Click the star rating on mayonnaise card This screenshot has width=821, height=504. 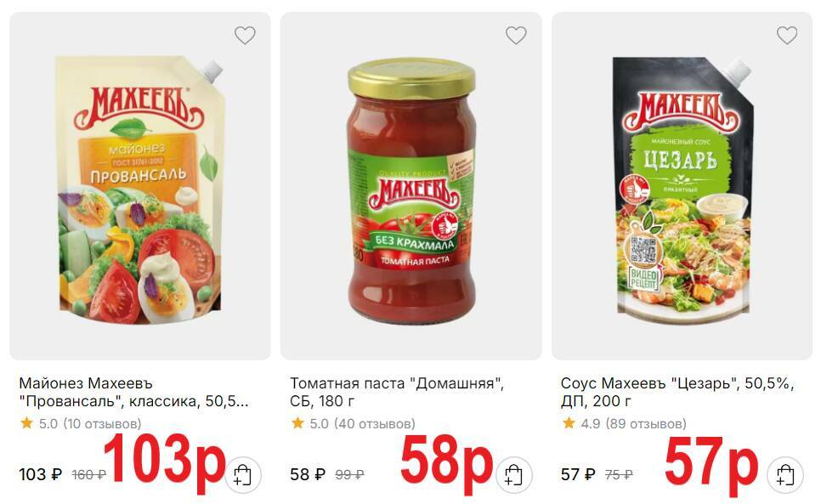[x=26, y=423]
